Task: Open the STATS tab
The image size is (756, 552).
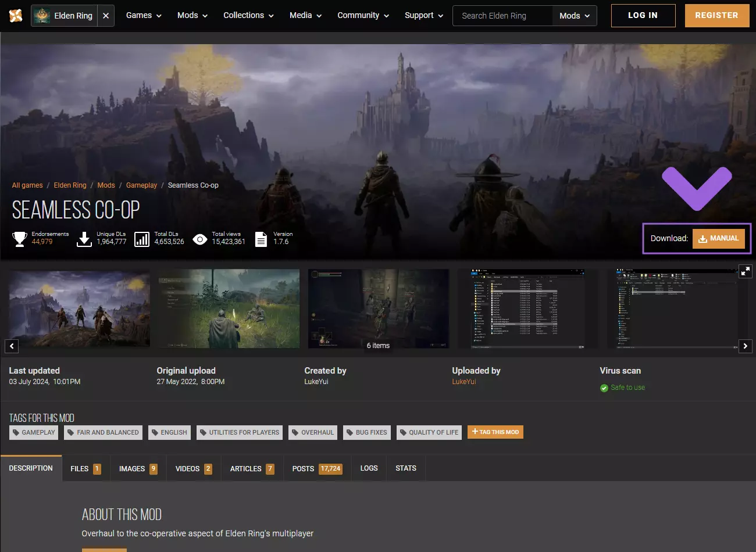Action: (406, 468)
